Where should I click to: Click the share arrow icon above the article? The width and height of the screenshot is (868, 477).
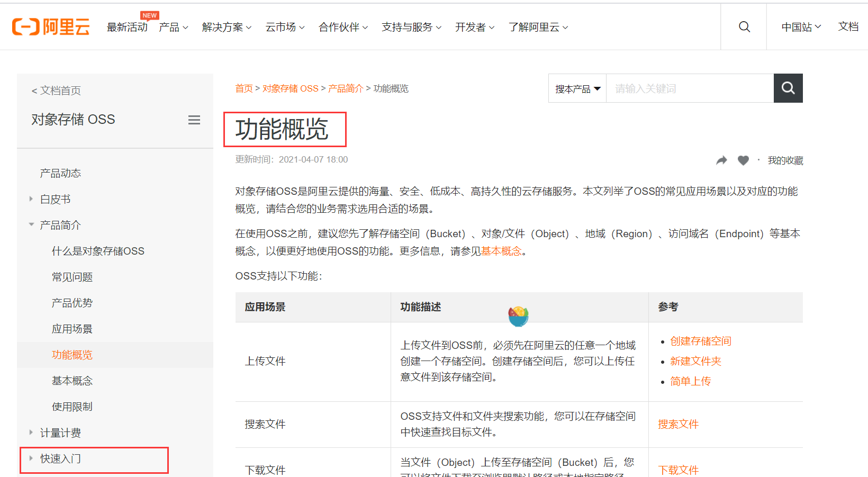tap(721, 160)
